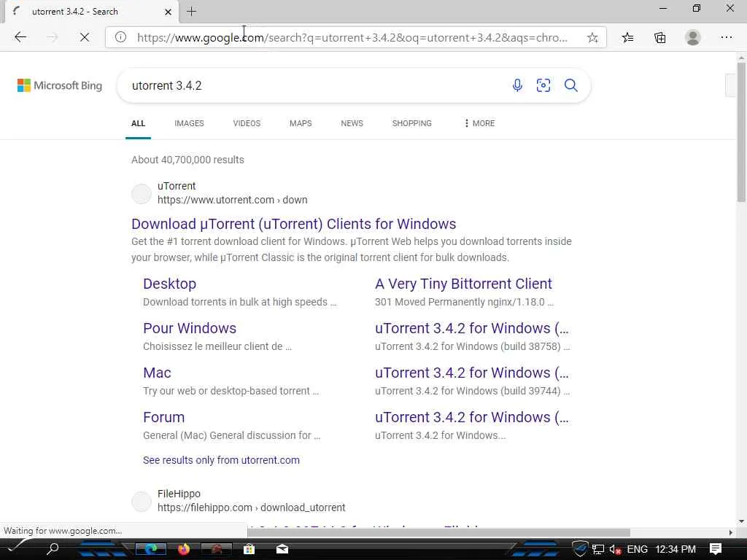Open uTorrent 3.4.2 build 38758 link

click(472, 328)
